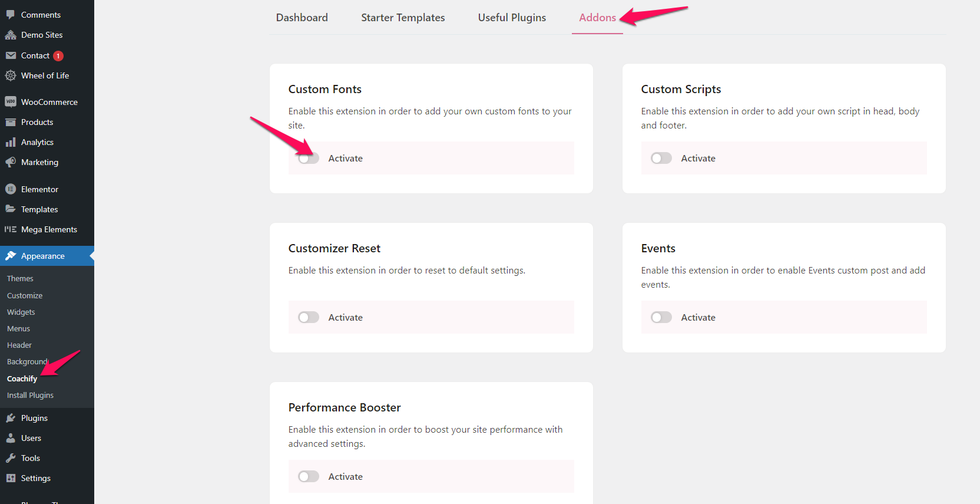Click the Settings sliders icon
This screenshot has height=504, width=980.
click(x=11, y=478)
